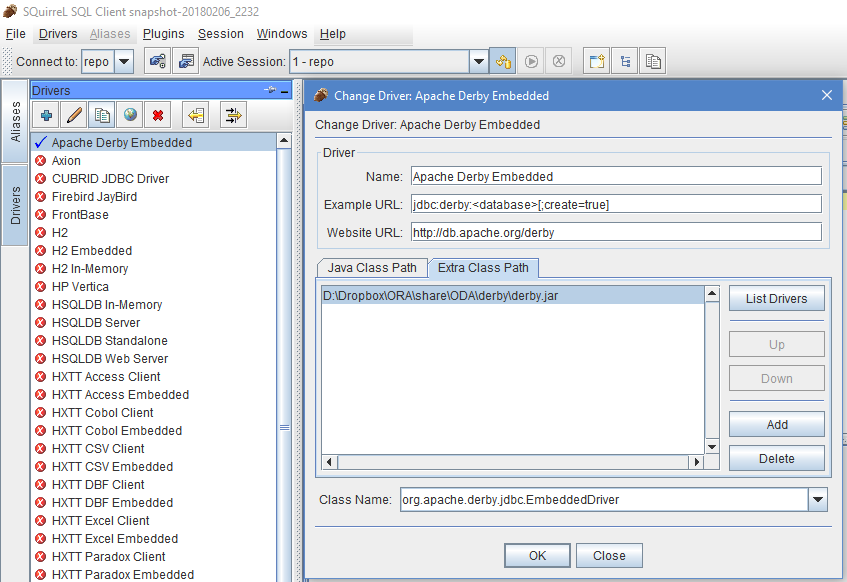Viewport: 847px width, 582px height.
Task: Click the blue plus icon to add a driver
Action: (x=46, y=115)
